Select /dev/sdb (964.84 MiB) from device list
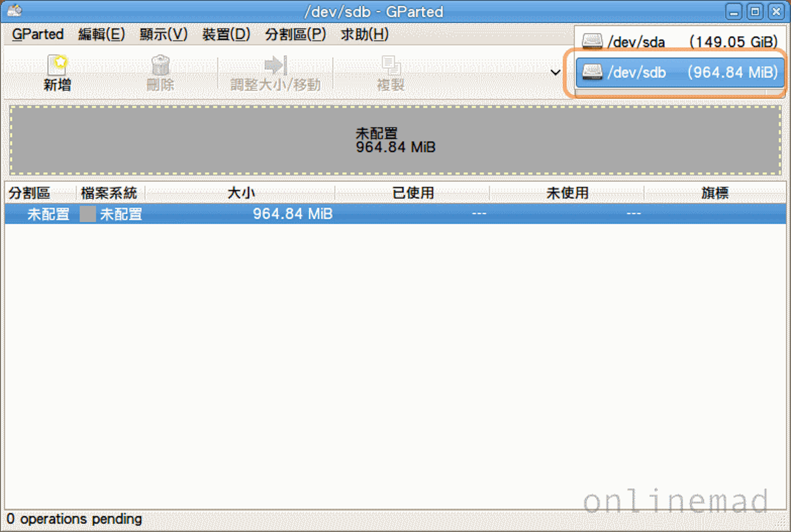Viewport: 791px width, 532px height. (x=680, y=72)
